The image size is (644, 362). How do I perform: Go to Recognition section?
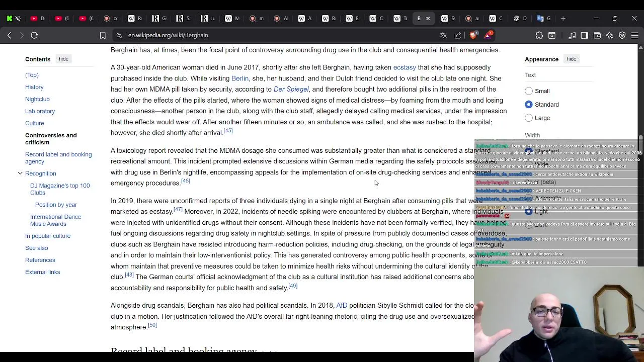click(x=40, y=173)
